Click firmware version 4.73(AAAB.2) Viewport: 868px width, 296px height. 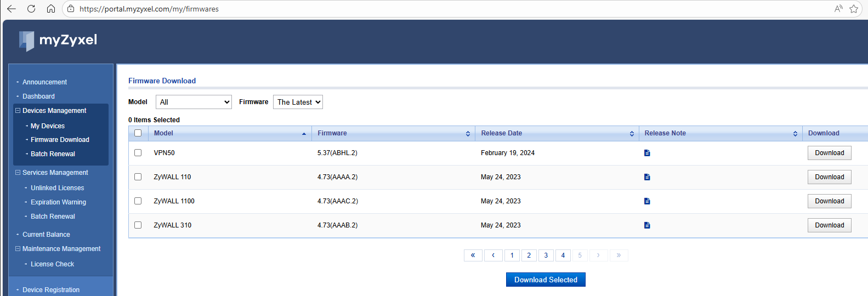tap(337, 225)
